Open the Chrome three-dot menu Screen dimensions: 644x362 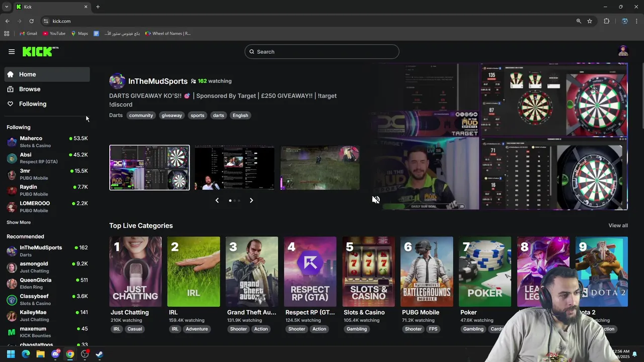tap(637, 21)
